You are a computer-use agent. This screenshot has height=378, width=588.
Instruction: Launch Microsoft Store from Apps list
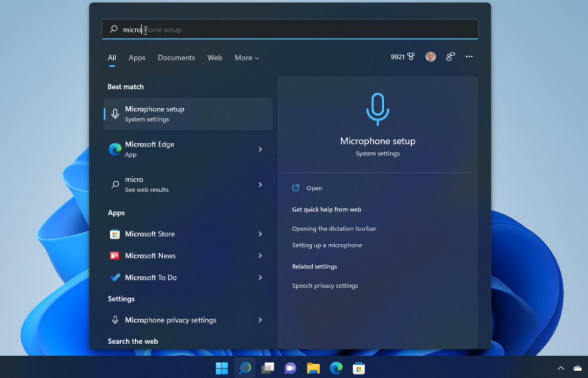click(x=150, y=234)
